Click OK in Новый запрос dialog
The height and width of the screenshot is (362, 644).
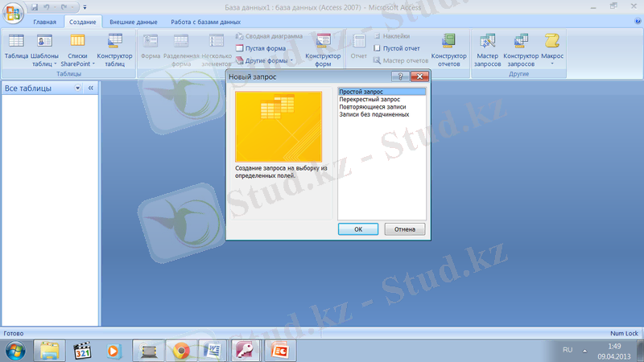coord(358,229)
